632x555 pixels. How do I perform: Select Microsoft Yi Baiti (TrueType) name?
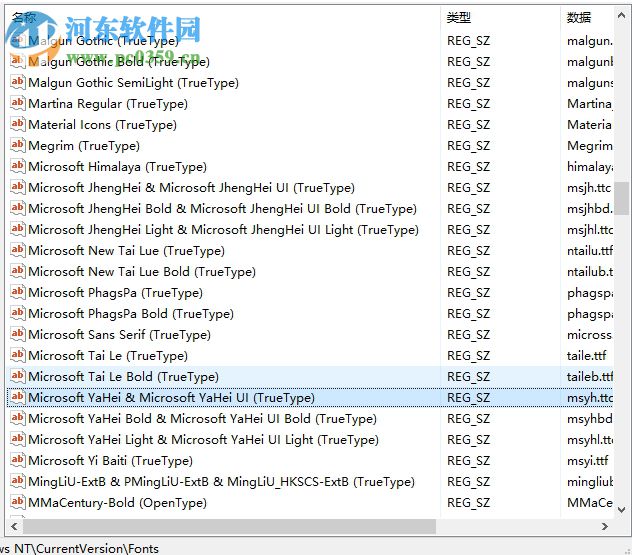coord(110,460)
